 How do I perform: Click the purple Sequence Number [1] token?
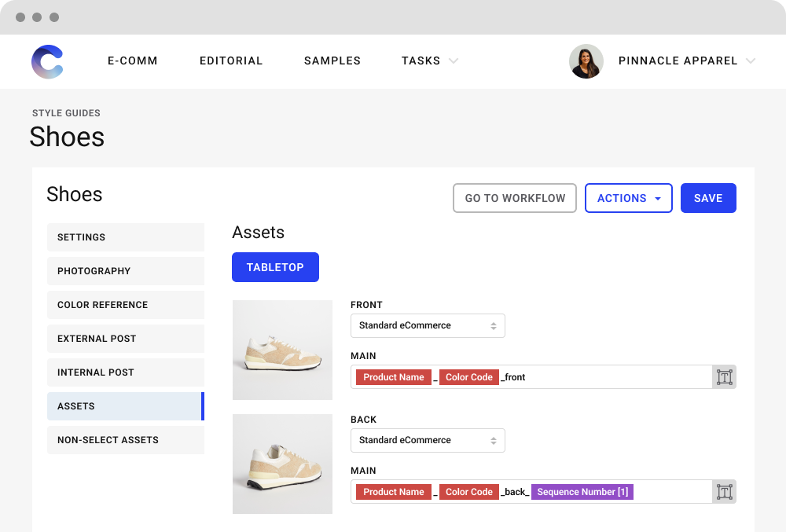pyautogui.click(x=582, y=491)
